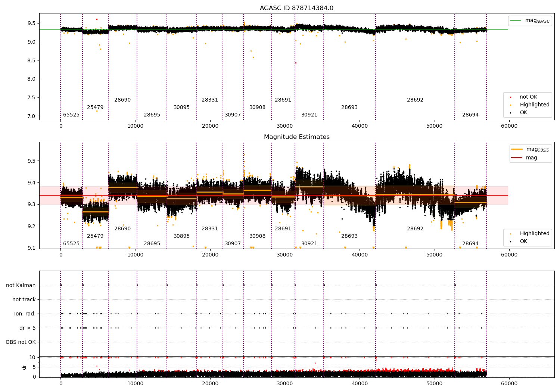Click the 'Magnitude Estimates' plot title
560x392 pixels.
click(x=296, y=137)
